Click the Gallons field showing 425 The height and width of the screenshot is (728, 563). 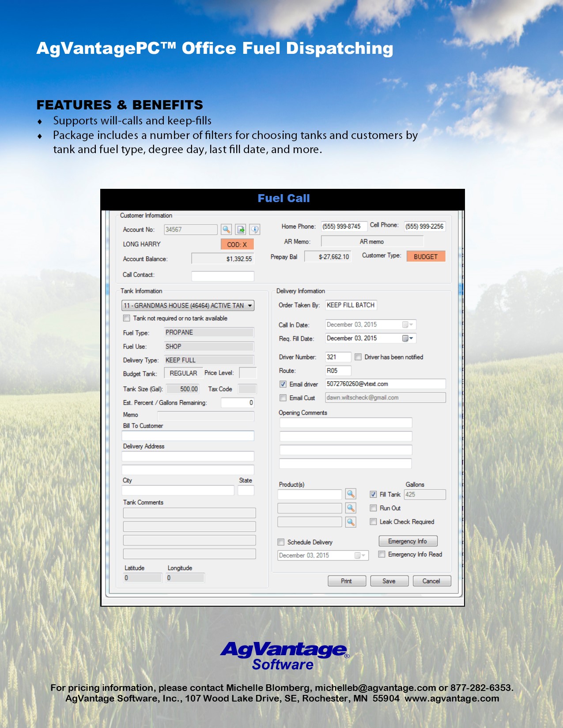(425, 495)
